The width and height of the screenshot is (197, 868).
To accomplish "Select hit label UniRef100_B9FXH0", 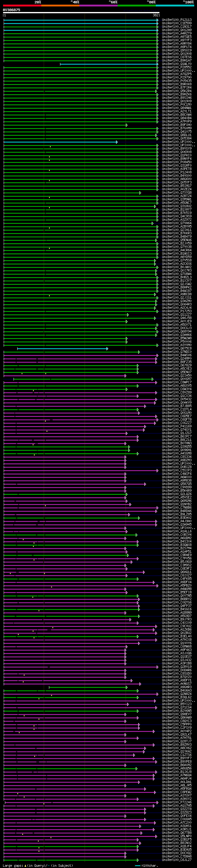I will (177, 125).
